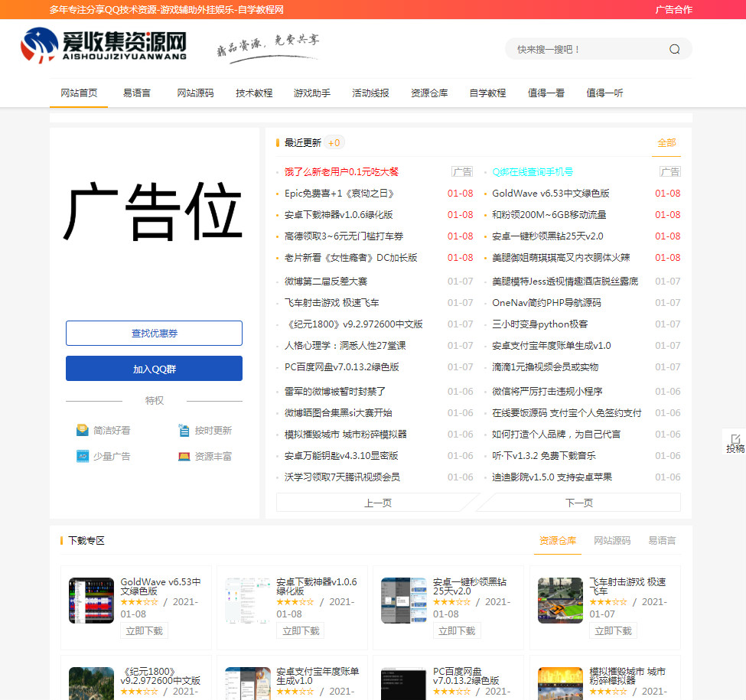Open 飞车射击游戏 thumbnail image
This screenshot has width=746, height=700.
560,600
